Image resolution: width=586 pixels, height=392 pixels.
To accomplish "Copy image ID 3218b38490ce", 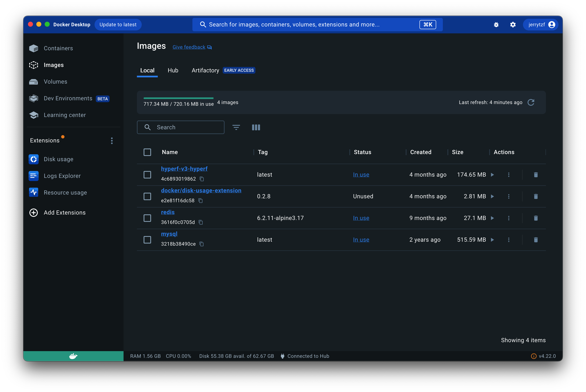I will [201, 244].
